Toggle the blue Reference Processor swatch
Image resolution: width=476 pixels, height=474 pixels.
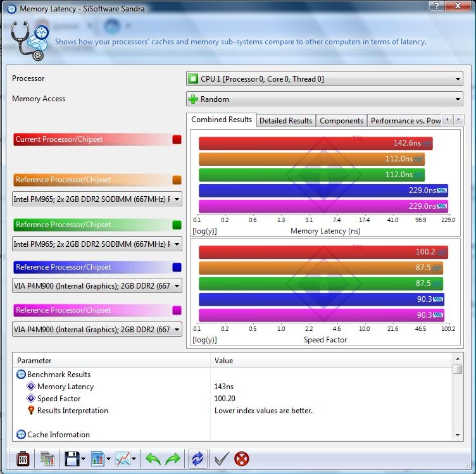(177, 267)
